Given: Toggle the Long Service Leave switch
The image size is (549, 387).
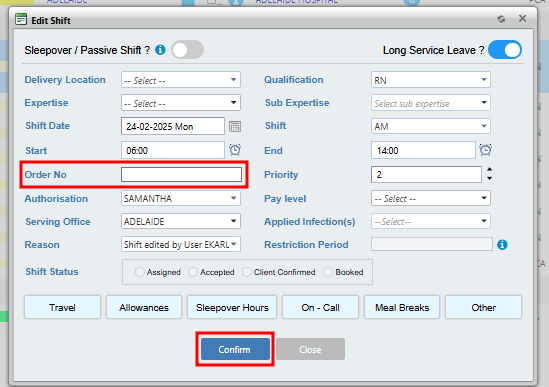Looking at the screenshot, I should 505,50.
